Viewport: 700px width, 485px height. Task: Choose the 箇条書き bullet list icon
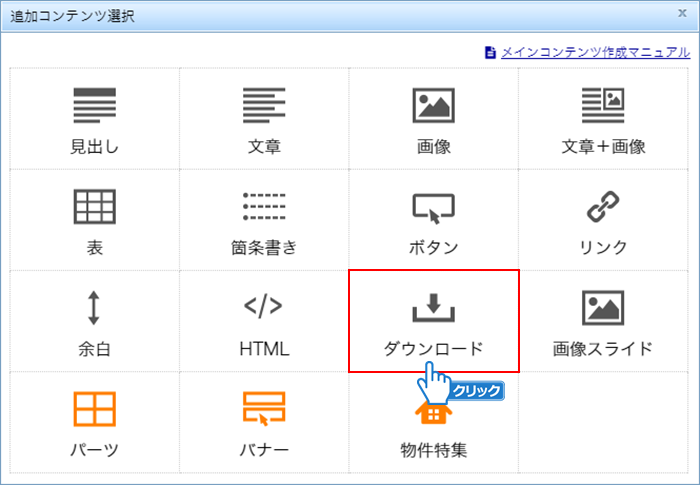point(264,206)
